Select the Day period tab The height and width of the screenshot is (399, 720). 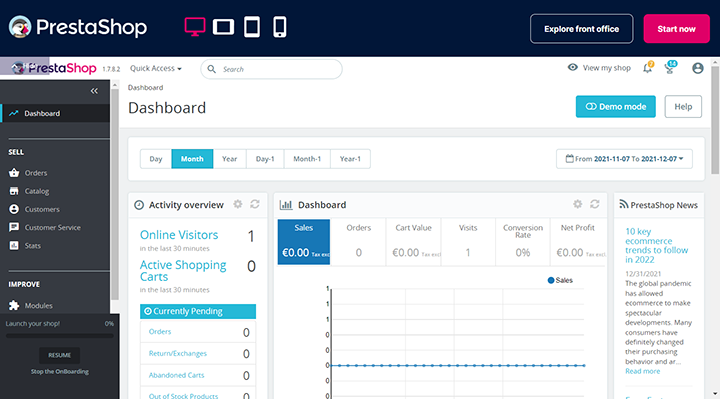click(x=156, y=159)
